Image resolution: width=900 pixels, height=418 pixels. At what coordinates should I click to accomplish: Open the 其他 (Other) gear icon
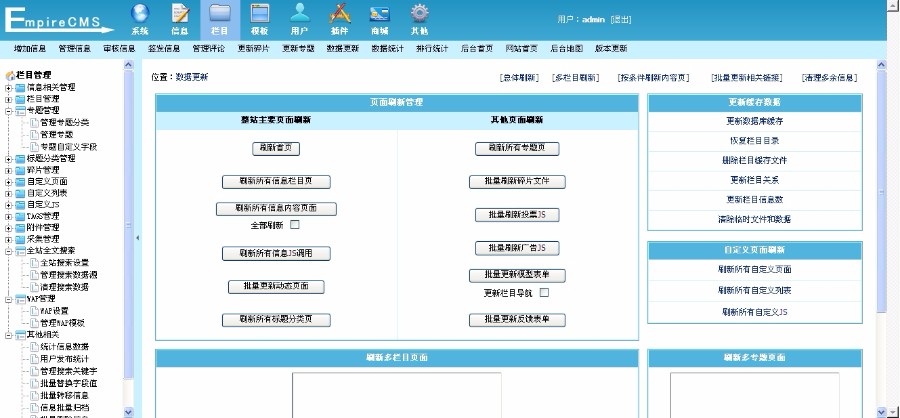(x=420, y=14)
